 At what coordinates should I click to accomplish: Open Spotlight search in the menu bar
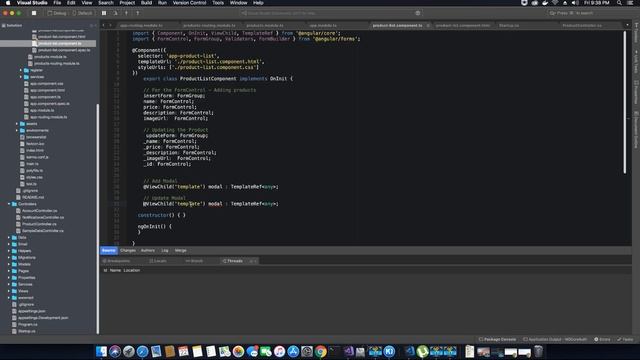click(x=619, y=3)
